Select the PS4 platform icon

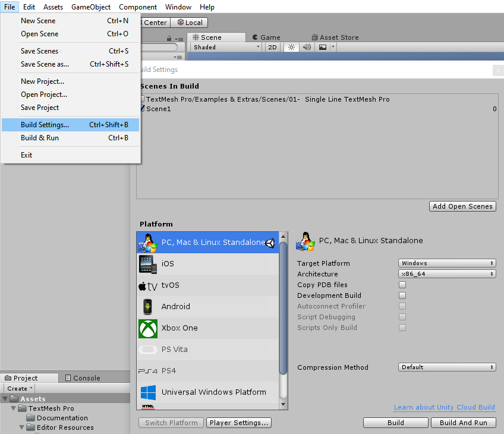148,371
